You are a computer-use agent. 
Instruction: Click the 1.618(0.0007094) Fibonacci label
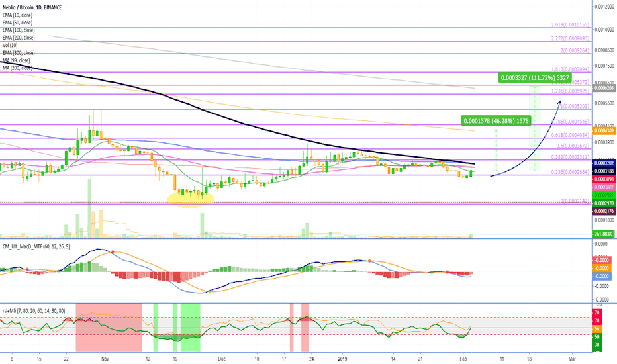click(x=570, y=69)
